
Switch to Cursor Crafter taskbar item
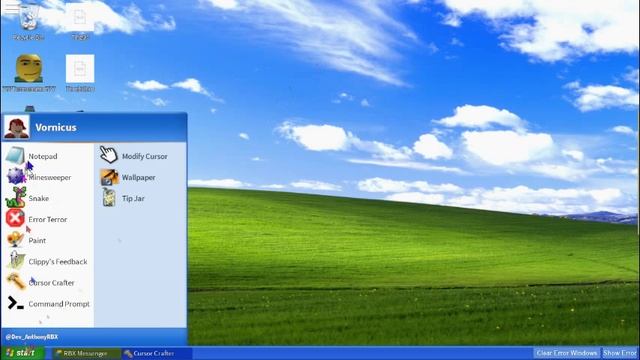click(x=156, y=353)
